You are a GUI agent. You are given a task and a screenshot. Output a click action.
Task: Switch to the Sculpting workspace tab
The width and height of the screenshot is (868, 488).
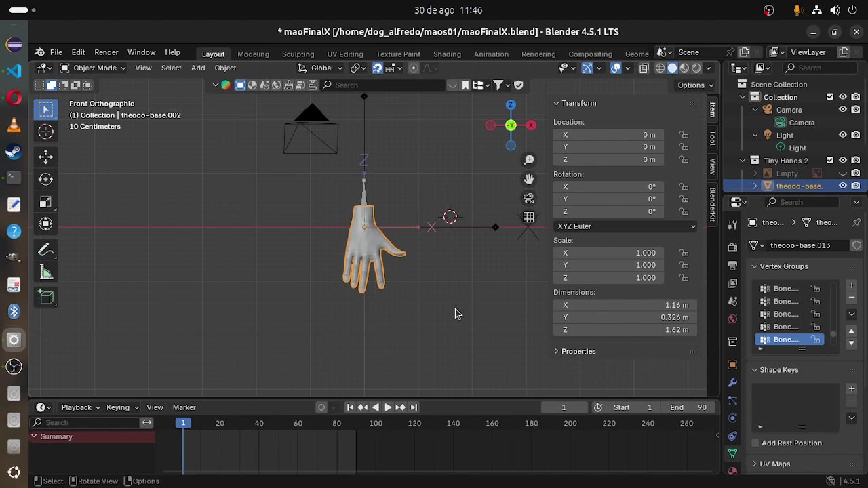(298, 54)
